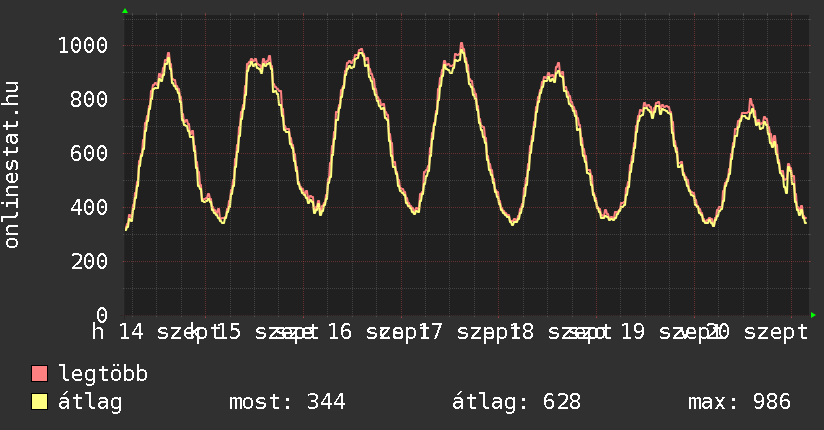Click the 'max: 986' statistic
824x430 pixels.
click(739, 402)
